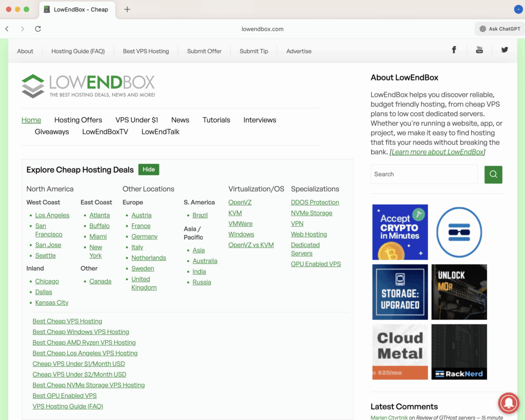Click the LowEndBox logo

click(87, 85)
